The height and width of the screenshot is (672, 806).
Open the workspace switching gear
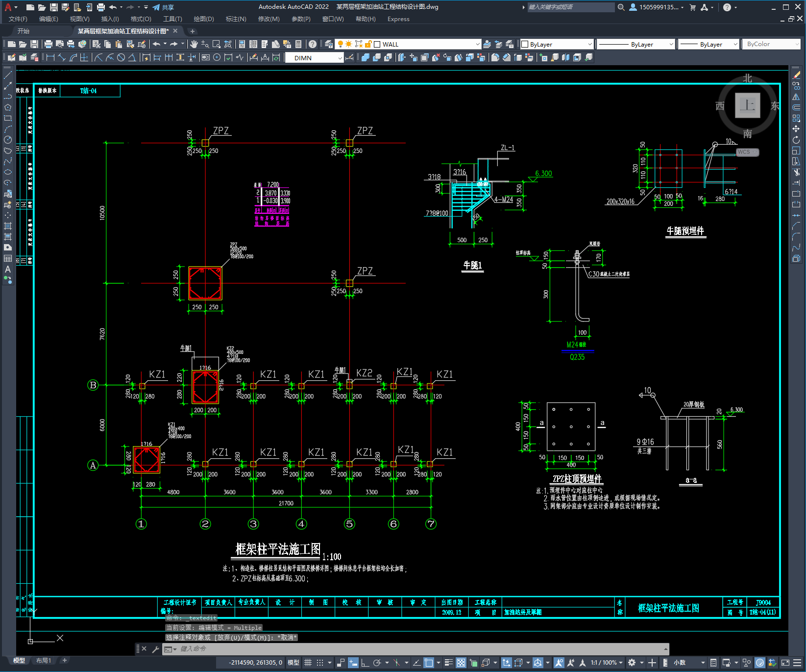coord(632,663)
